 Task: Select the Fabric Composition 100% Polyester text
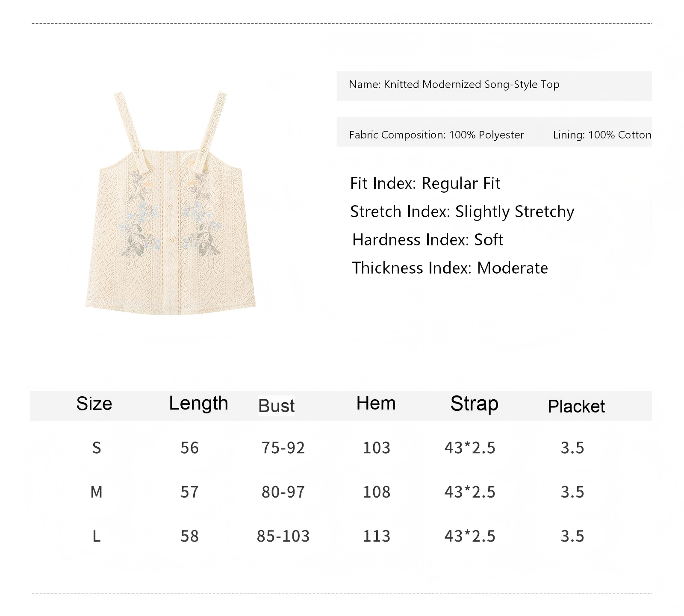pos(436,135)
